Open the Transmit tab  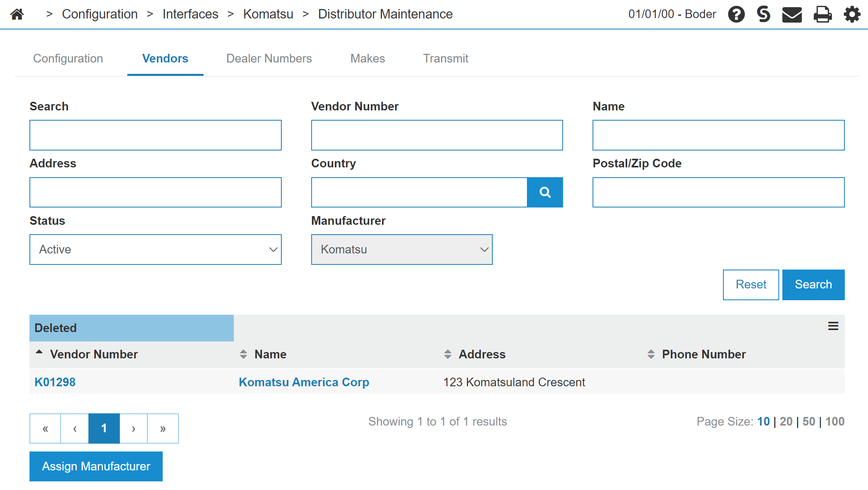click(446, 59)
